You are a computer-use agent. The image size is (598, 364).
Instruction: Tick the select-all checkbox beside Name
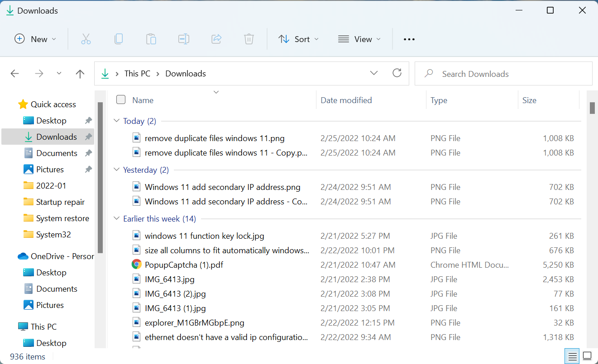[121, 100]
